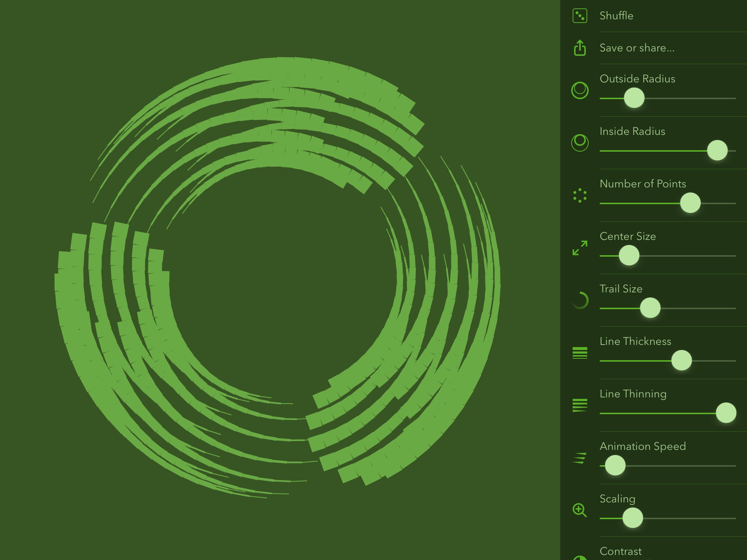
Task: Click the Inside Radius slider handle
Action: 717,150
